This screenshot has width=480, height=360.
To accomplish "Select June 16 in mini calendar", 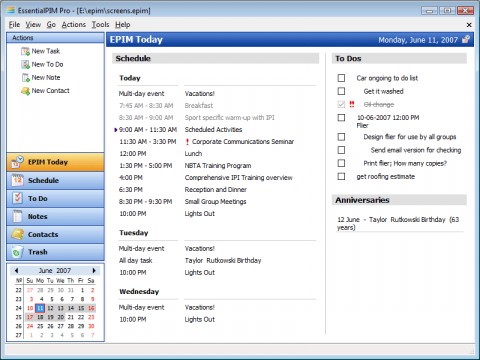I will 91,308.
